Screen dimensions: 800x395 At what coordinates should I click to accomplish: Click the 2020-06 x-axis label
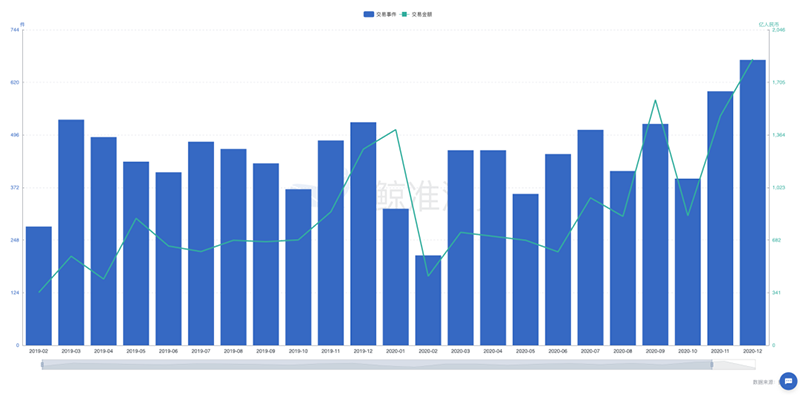pyautogui.click(x=558, y=351)
